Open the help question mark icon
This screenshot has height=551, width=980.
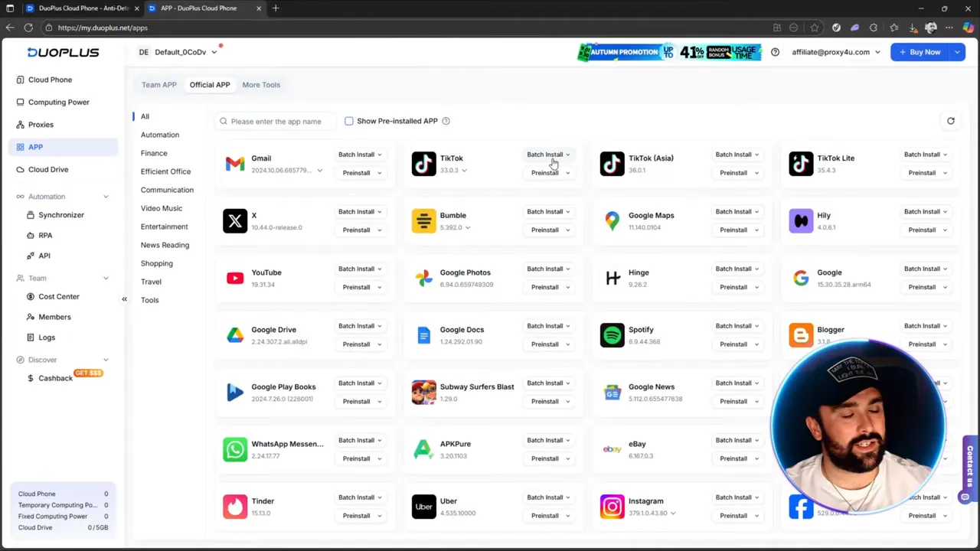click(775, 52)
